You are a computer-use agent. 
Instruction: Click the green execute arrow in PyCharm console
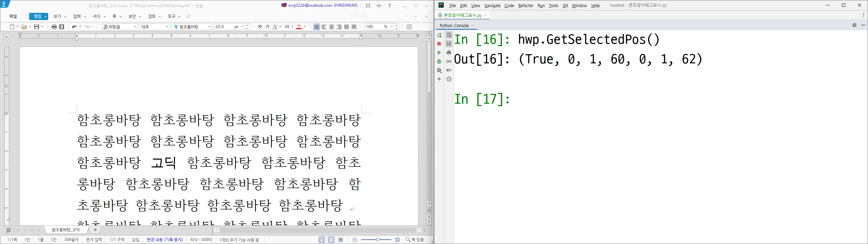click(439, 53)
